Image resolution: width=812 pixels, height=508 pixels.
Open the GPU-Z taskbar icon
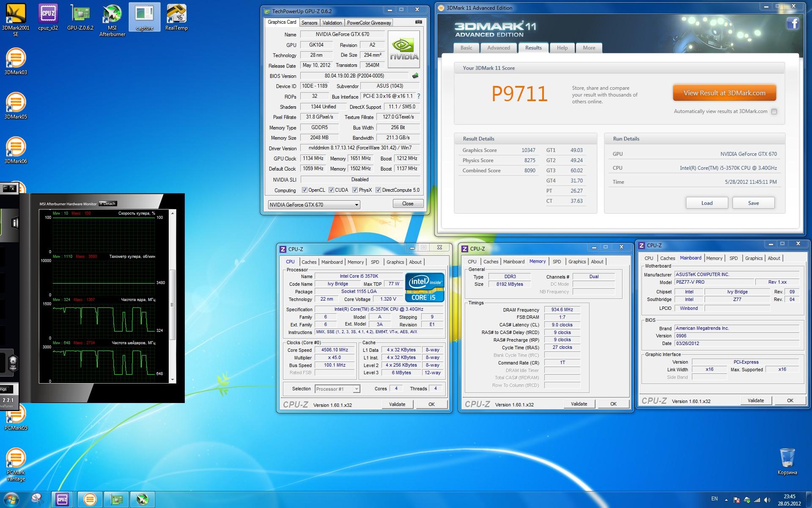pyautogui.click(x=116, y=500)
